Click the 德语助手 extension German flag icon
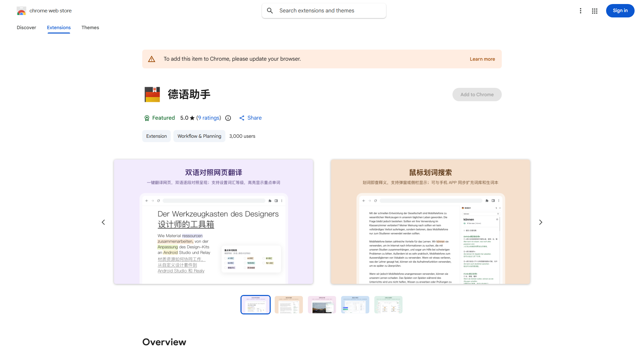644x362 pixels. [x=152, y=94]
